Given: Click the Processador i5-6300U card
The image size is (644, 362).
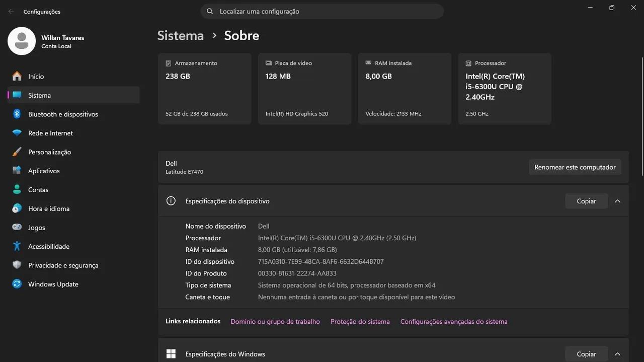Looking at the screenshot, I should click(x=505, y=89).
